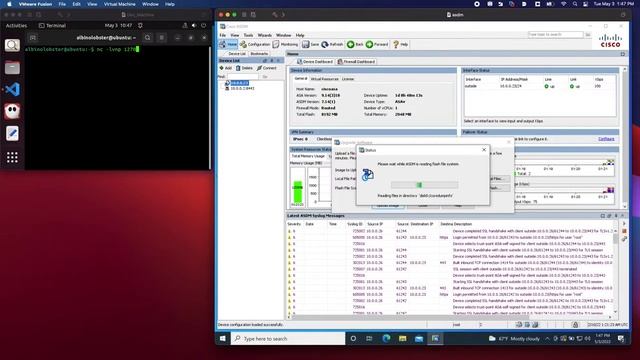Click the Go button next to Find
Viewport: 640px width, 360px height.
265,76
